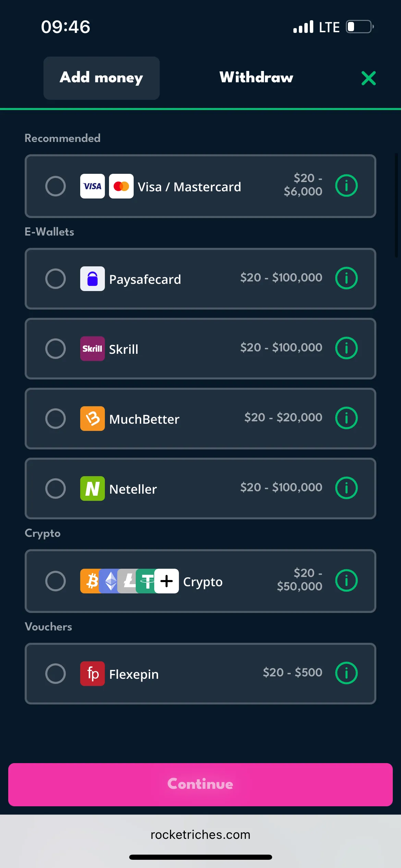
Task: Open Flexepin voucher info icon
Action: click(346, 673)
